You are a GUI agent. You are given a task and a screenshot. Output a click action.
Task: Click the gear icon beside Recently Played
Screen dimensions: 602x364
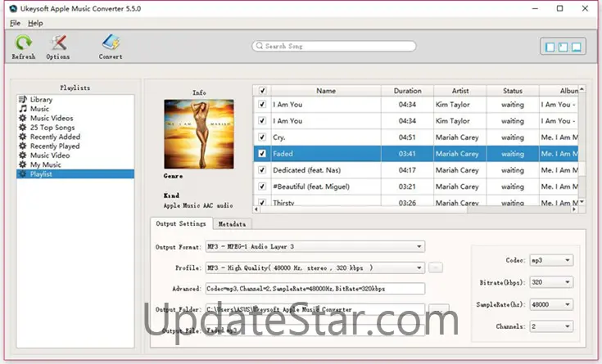[x=23, y=146]
